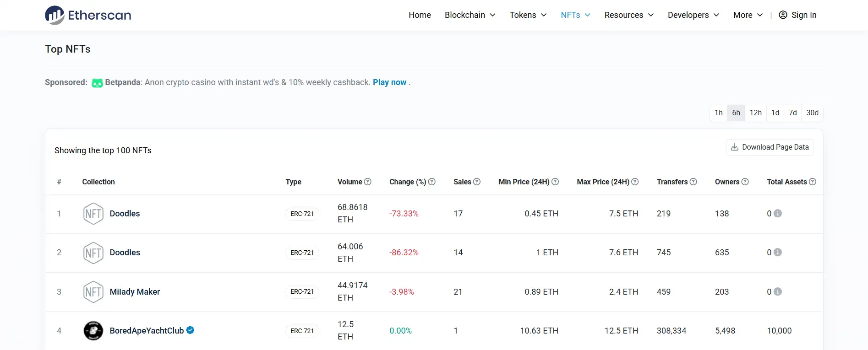Open the Milady Maker collection

135,292
